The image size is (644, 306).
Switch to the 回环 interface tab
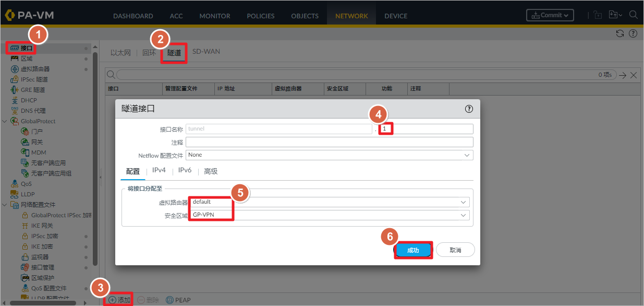point(149,52)
